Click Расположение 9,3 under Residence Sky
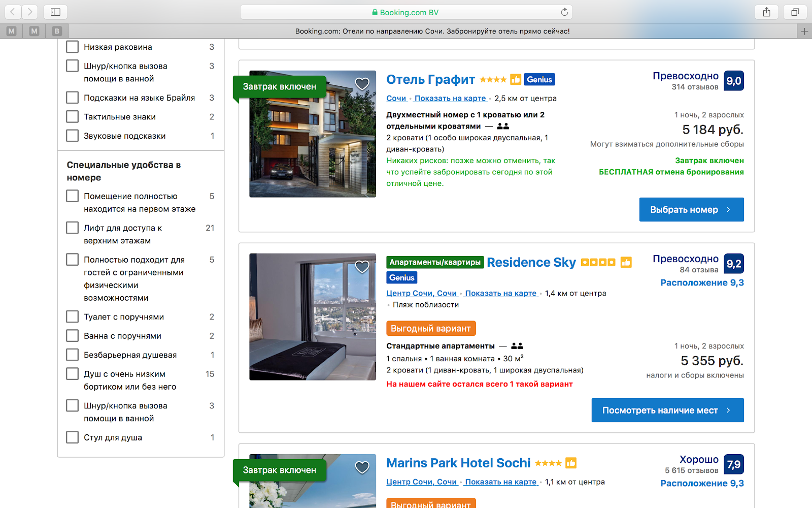 click(x=702, y=283)
